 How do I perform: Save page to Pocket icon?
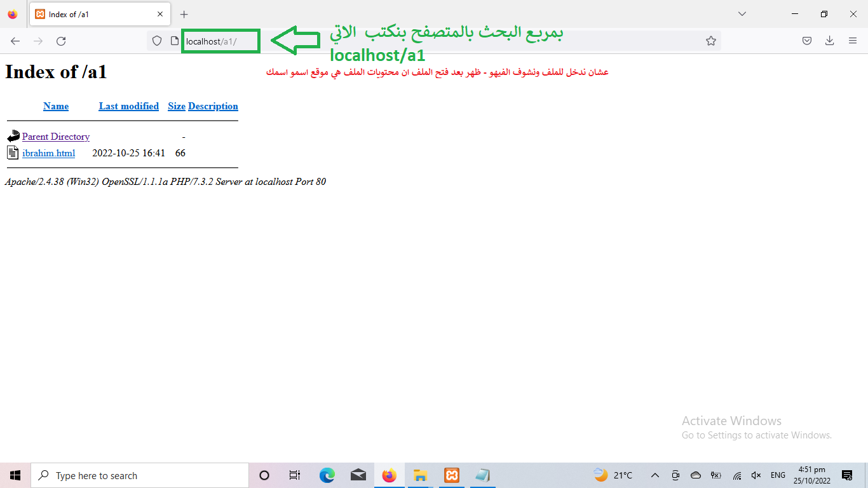point(806,41)
